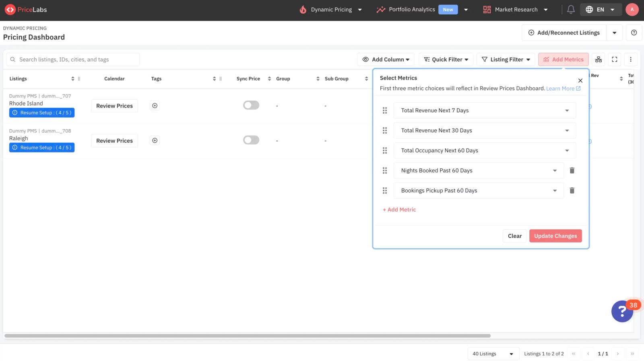Image resolution: width=644 pixels, height=361 pixels.
Task: Resume Setup for Rhode Island listing
Action: click(x=42, y=113)
